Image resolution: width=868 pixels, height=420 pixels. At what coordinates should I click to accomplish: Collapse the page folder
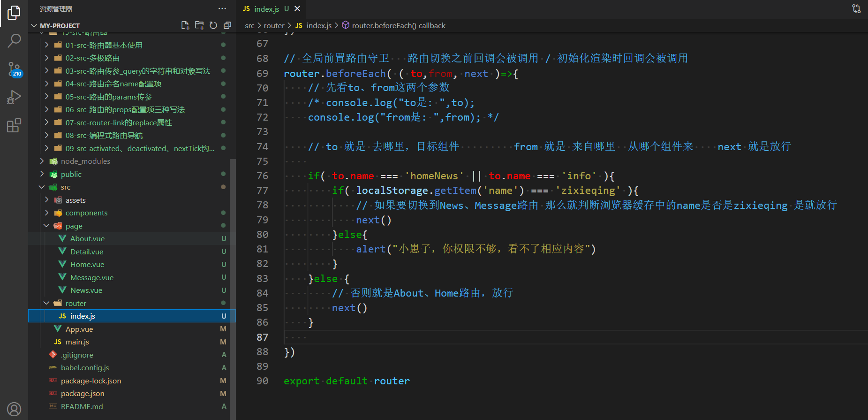tap(46, 226)
